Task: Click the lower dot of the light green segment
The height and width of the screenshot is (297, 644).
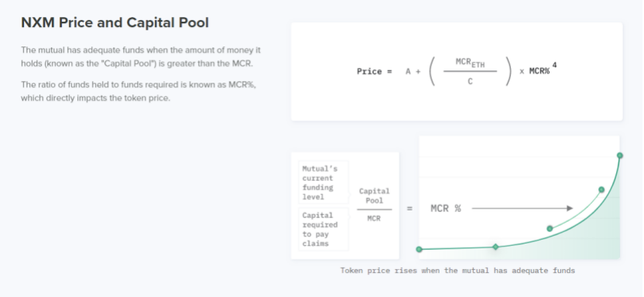Action: [x=550, y=228]
